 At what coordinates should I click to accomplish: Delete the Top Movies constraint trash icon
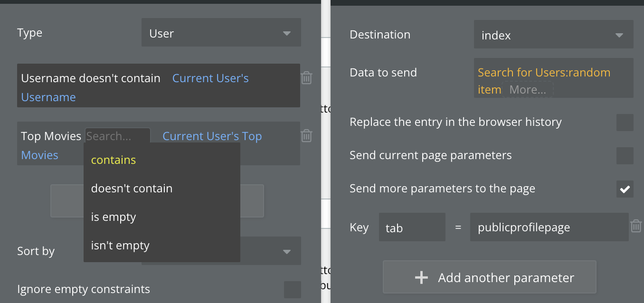(x=307, y=136)
